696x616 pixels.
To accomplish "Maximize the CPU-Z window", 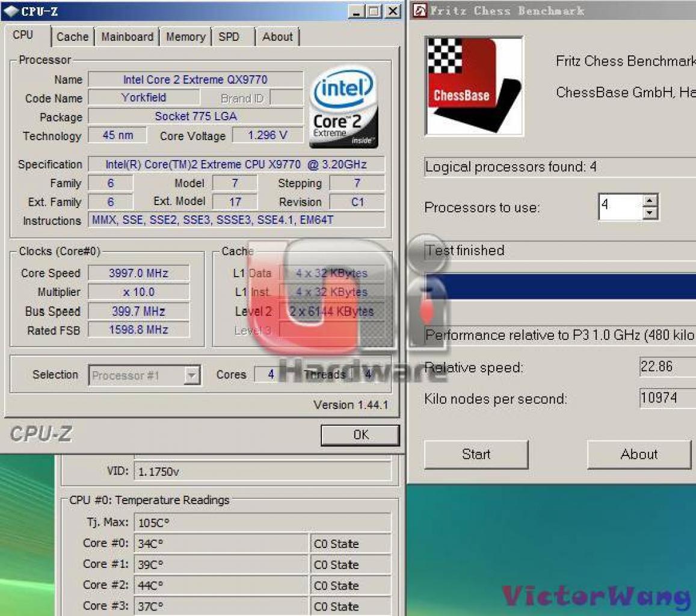I will [x=374, y=11].
